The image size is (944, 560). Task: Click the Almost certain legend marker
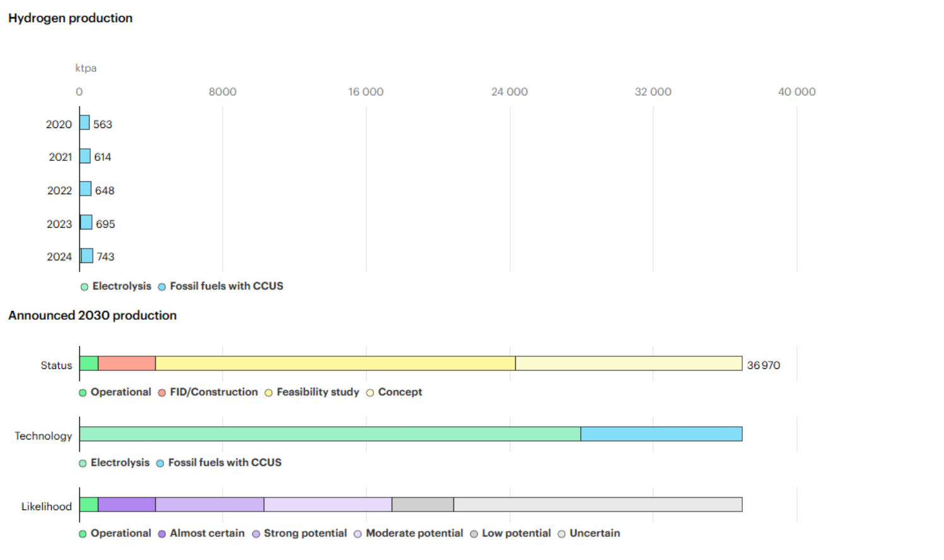point(162,534)
